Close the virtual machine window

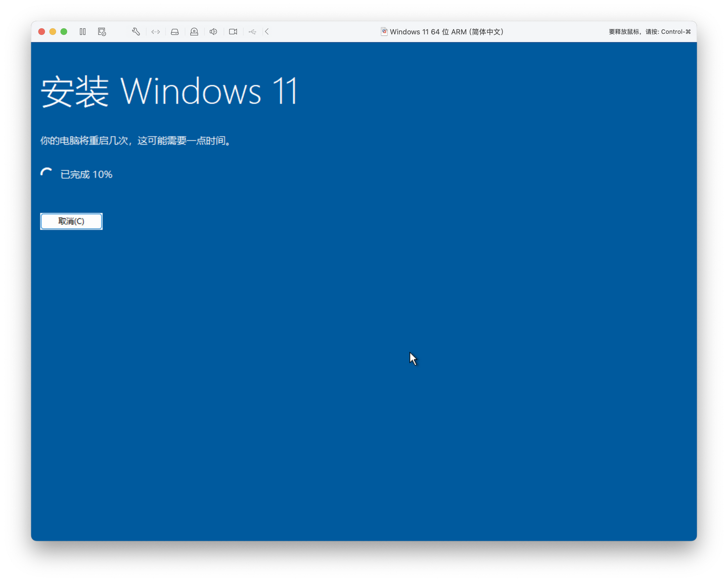[x=41, y=32]
